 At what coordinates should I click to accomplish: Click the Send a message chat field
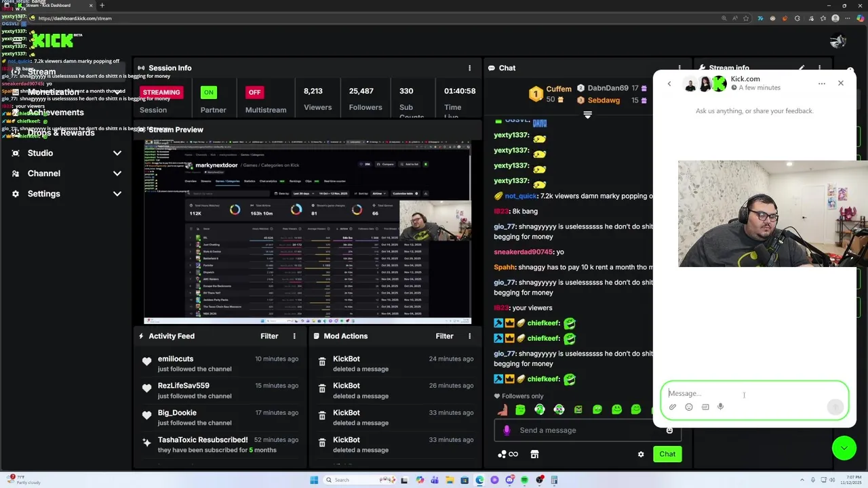(x=587, y=430)
